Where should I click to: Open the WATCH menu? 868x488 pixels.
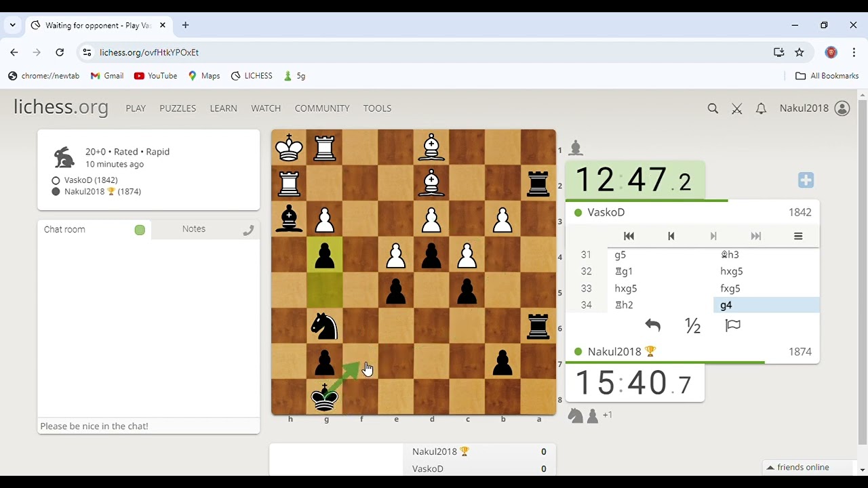click(266, 108)
